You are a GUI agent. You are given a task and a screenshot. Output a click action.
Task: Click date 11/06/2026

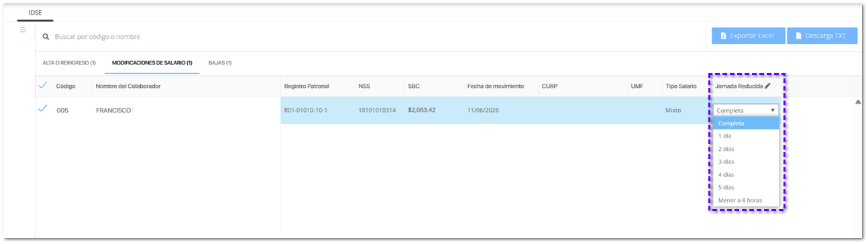coord(483,110)
